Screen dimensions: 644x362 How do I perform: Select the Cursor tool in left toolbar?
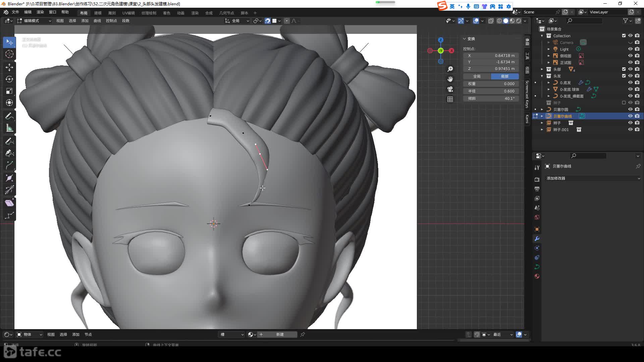pos(9,54)
